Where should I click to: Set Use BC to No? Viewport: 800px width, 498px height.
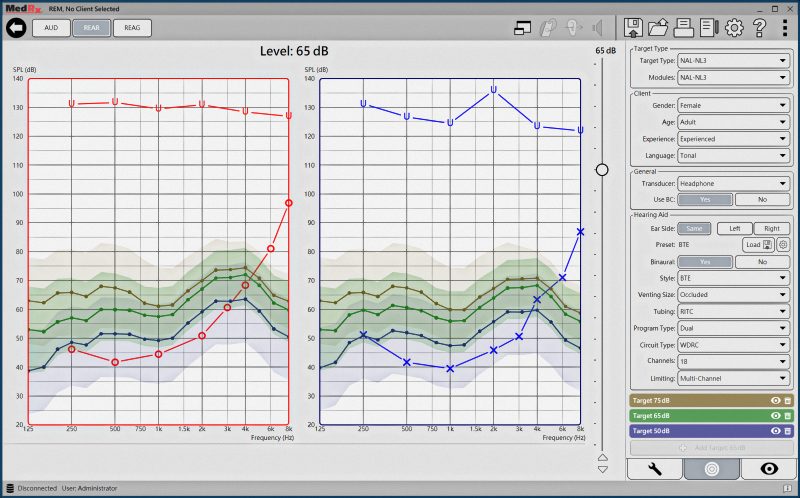[x=763, y=199]
